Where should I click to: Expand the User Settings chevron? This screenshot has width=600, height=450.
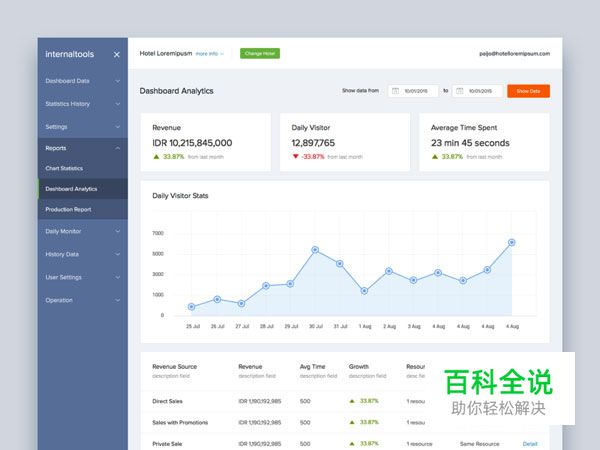coord(117,277)
